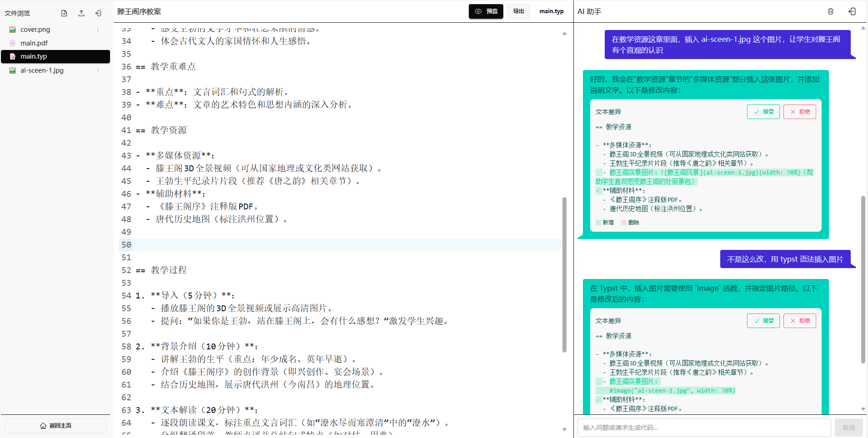Image resolution: width=868 pixels, height=438 pixels.
Task: Collapse the file browser panel
Action: pos(98,13)
